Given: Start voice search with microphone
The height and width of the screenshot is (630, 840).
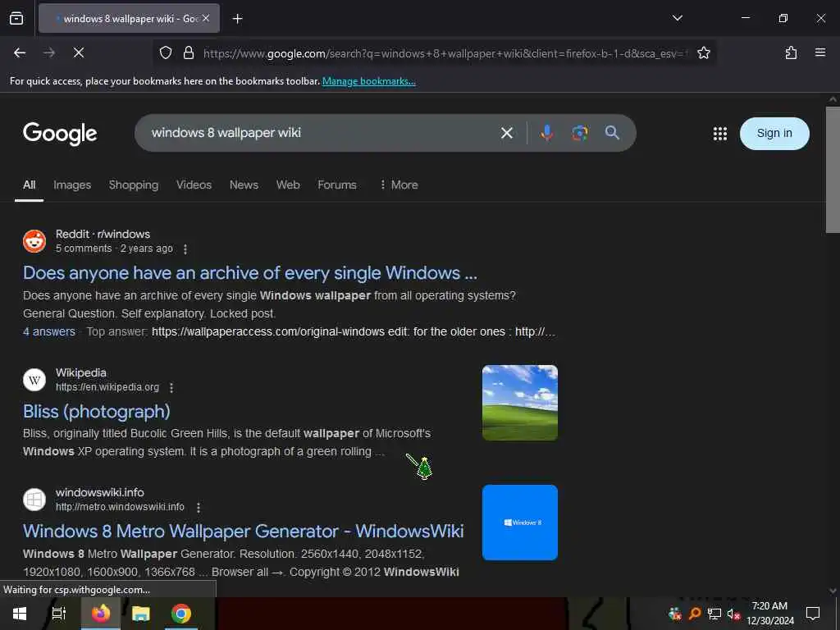Looking at the screenshot, I should coord(546,133).
